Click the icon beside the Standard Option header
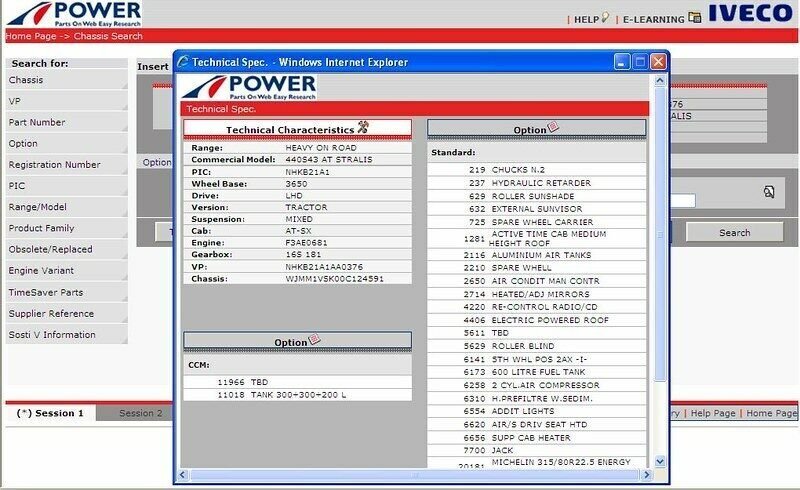Image resolution: width=800 pixels, height=490 pixels. coord(554,129)
